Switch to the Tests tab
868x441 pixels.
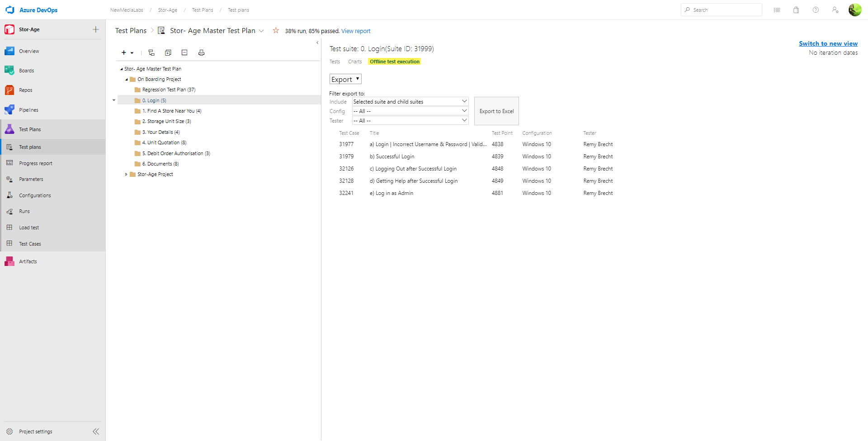click(x=335, y=62)
